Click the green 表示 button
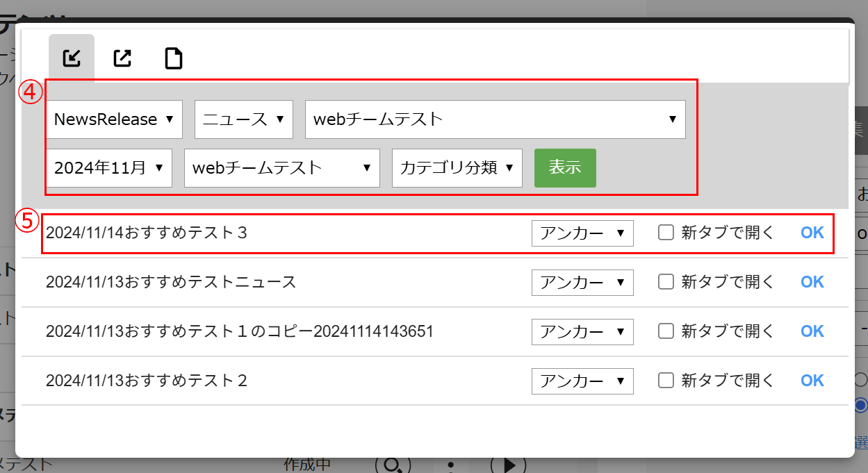Image resolution: width=868 pixels, height=473 pixels. tap(565, 167)
